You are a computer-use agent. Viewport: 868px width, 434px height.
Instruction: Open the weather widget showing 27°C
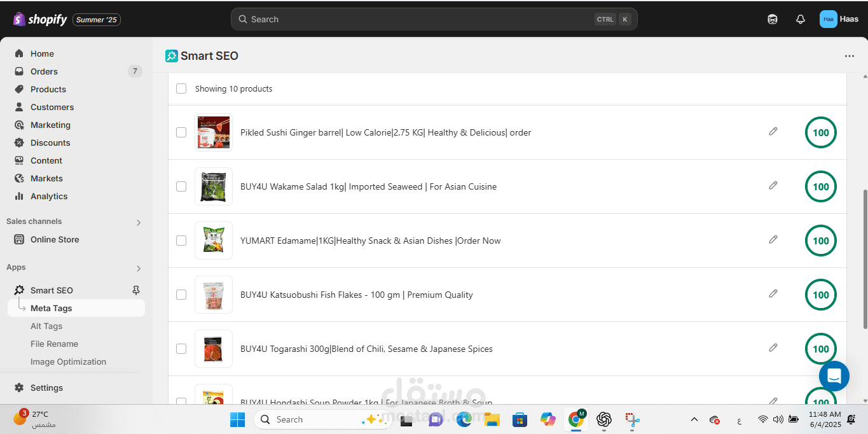coord(35,419)
